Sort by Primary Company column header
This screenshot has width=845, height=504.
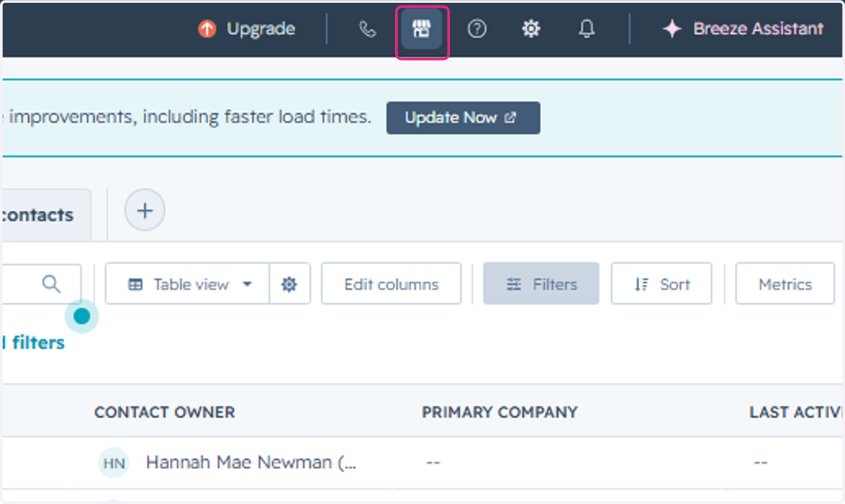pyautogui.click(x=499, y=412)
